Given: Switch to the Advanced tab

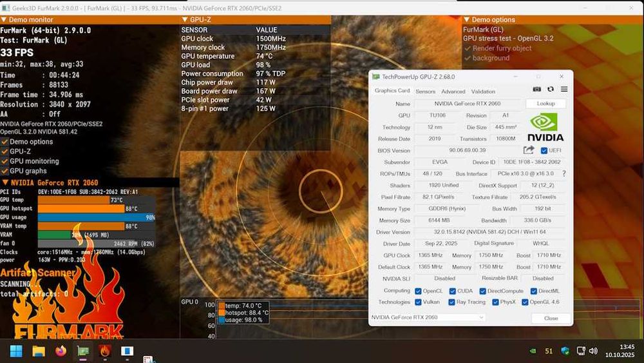Looking at the screenshot, I should (x=453, y=92).
